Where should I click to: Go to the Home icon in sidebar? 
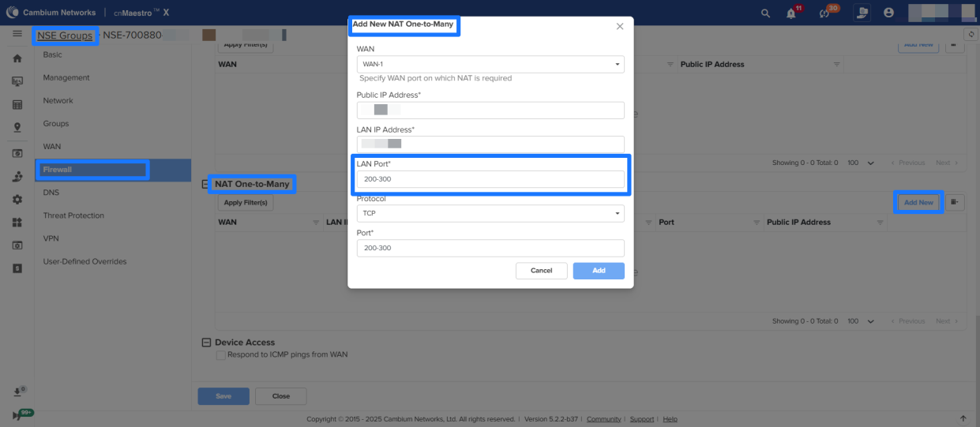click(17, 58)
